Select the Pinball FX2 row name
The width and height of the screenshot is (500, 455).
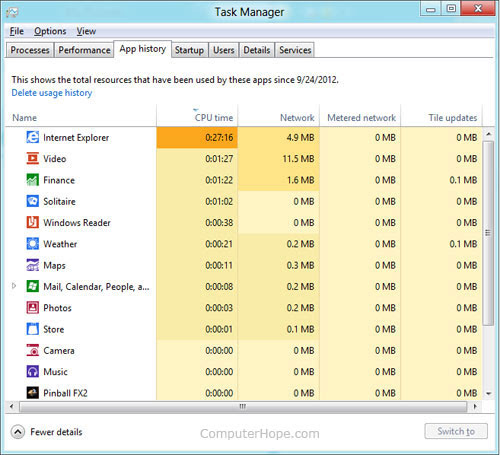point(65,393)
